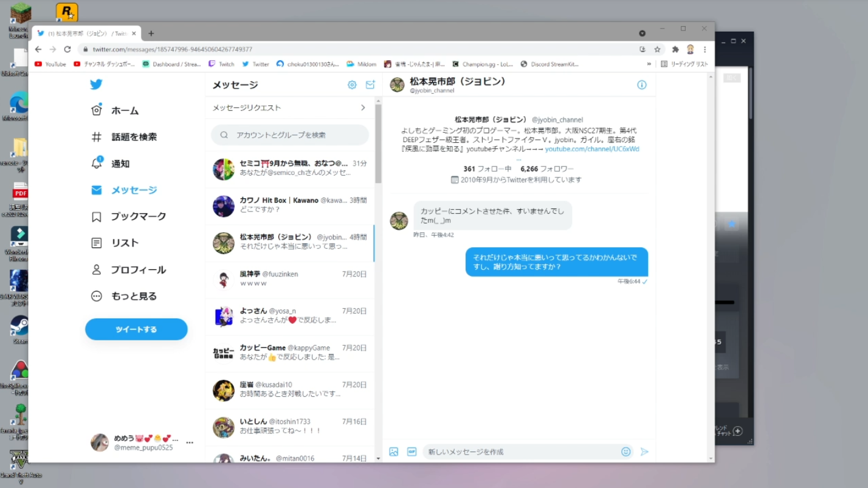Image resolution: width=868 pixels, height=488 pixels.
Task: View the 6,266 フォロワー followers
Action: [x=547, y=169]
